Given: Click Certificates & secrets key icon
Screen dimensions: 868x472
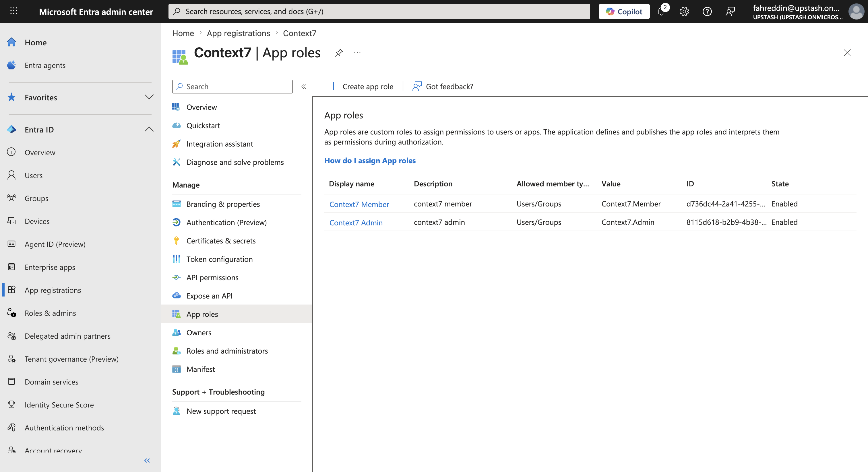Looking at the screenshot, I should point(176,241).
